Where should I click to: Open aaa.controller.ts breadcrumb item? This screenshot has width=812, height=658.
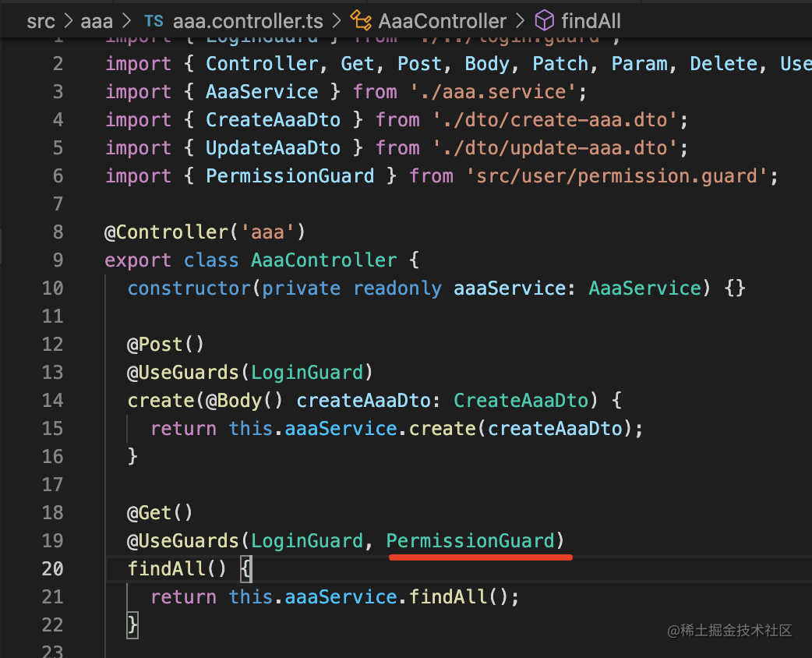(x=248, y=21)
